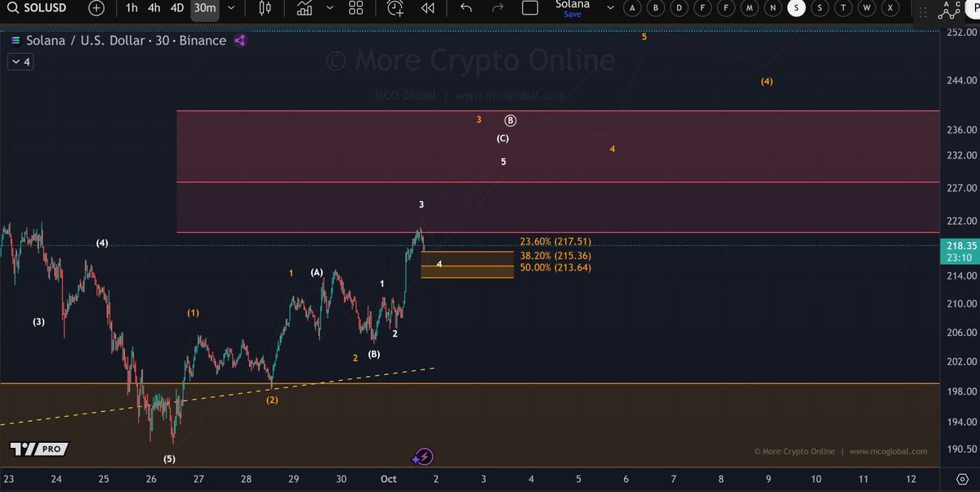The height and width of the screenshot is (492, 980).
Task: Click the 38.20% (215.36) Fibonacci label
Action: tap(555, 255)
